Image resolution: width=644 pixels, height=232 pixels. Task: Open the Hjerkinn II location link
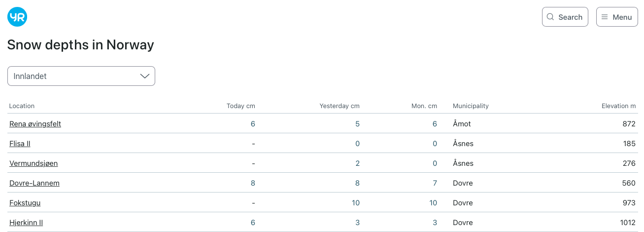[26, 223]
